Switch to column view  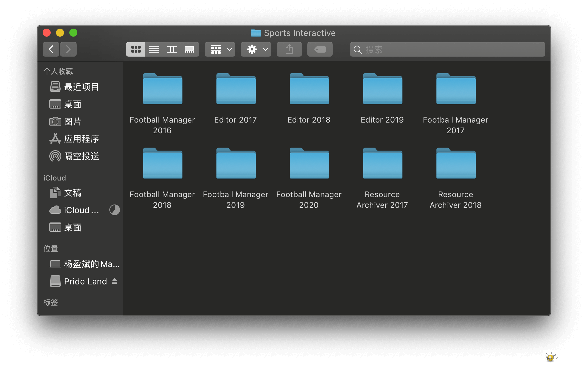point(172,49)
